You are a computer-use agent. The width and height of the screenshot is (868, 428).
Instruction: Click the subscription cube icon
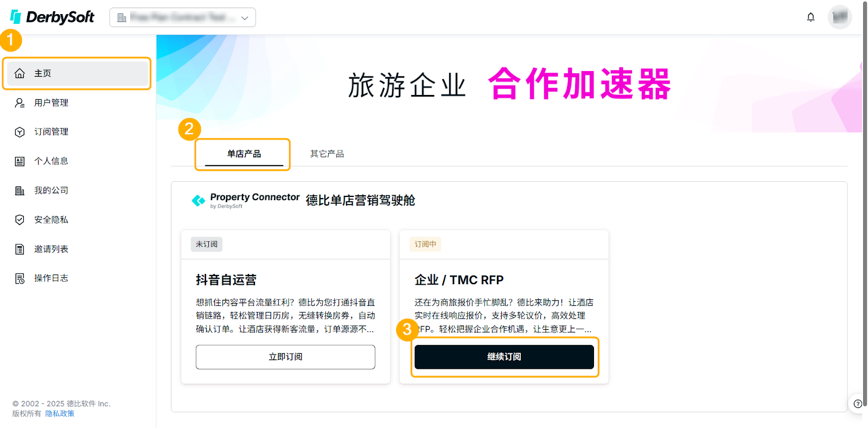coord(20,132)
